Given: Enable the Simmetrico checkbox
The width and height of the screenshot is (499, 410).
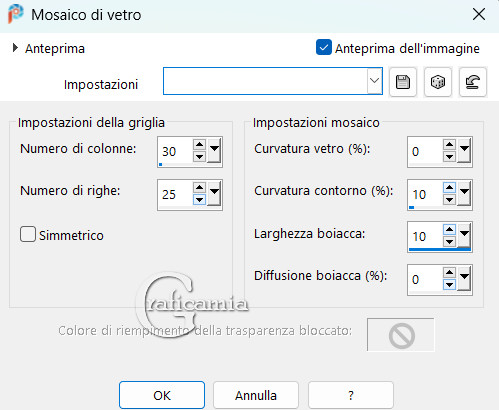Looking at the screenshot, I should tap(28, 234).
